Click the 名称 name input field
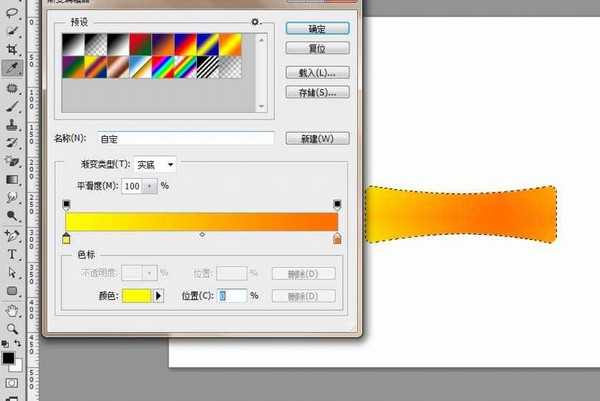This screenshot has height=401, width=600. click(x=184, y=138)
